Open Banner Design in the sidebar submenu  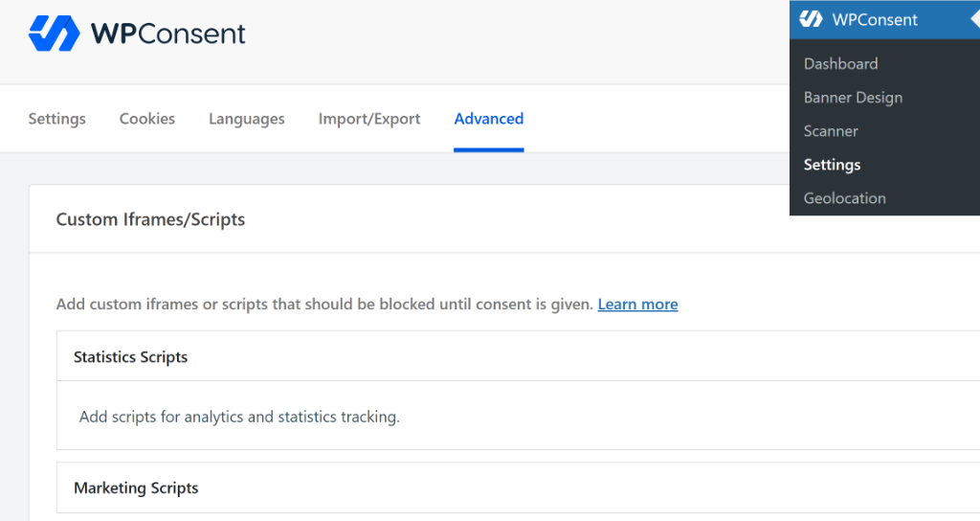(x=853, y=98)
